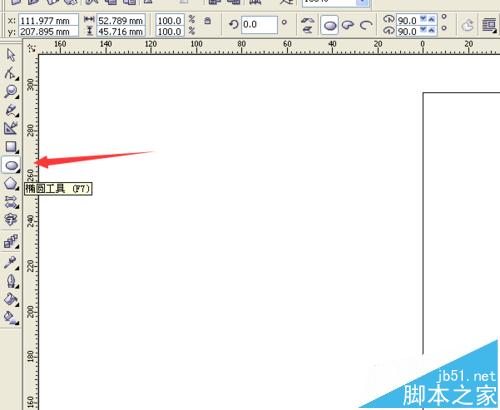The width and height of the screenshot is (500, 410).
Task: Select the Eyedropper tool
Action: (x=11, y=263)
